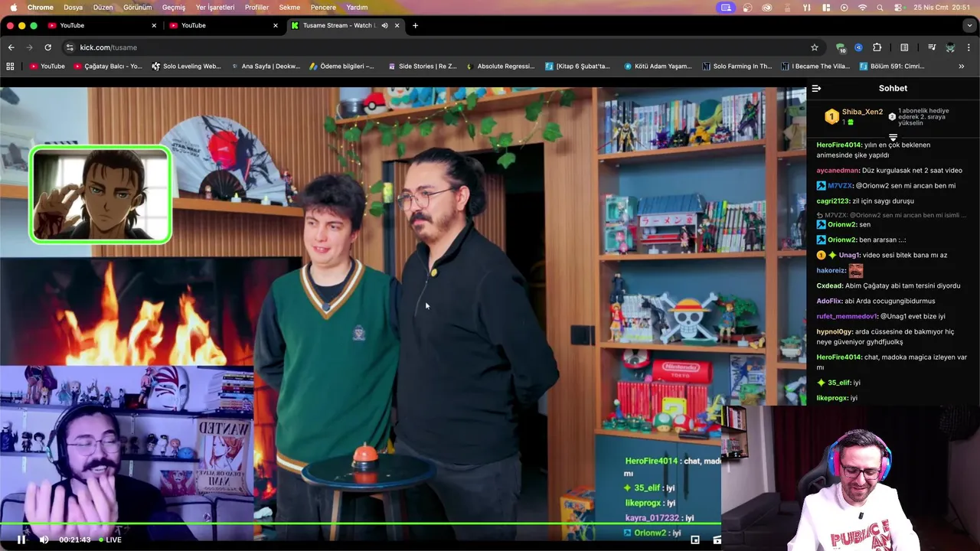
Task: Open Chrome profile avatar
Action: coord(950,47)
